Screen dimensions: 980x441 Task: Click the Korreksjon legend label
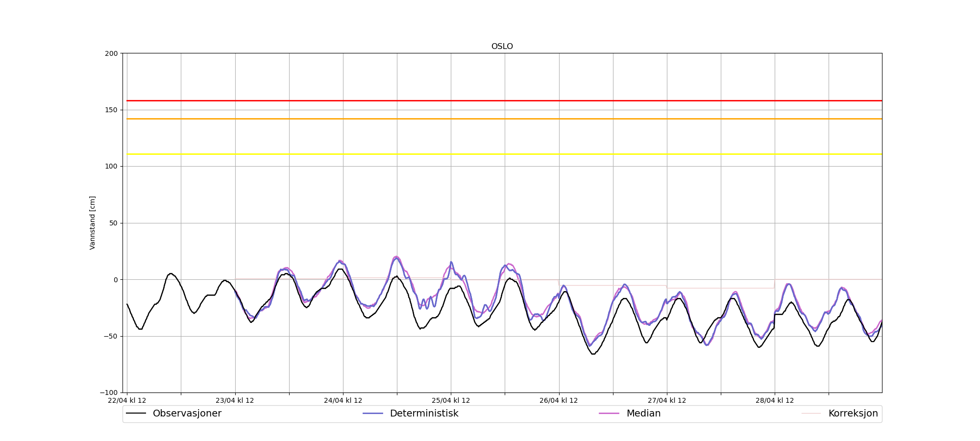click(x=853, y=414)
